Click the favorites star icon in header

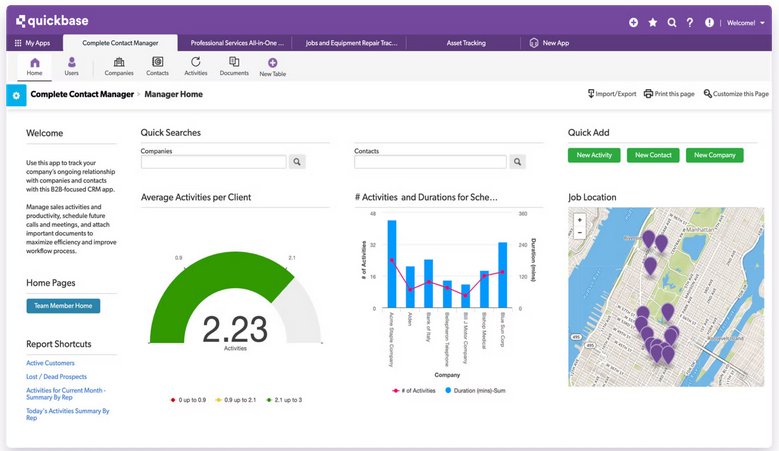[x=653, y=22]
